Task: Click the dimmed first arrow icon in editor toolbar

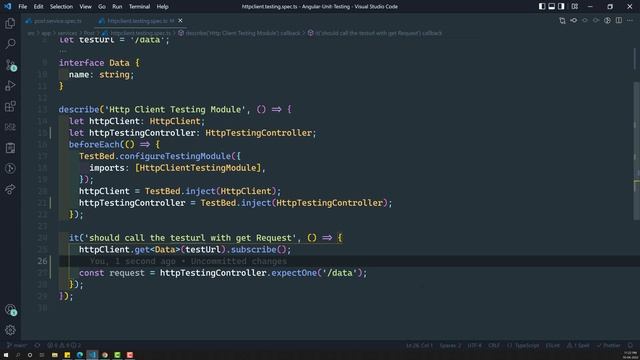Action: coord(584,20)
